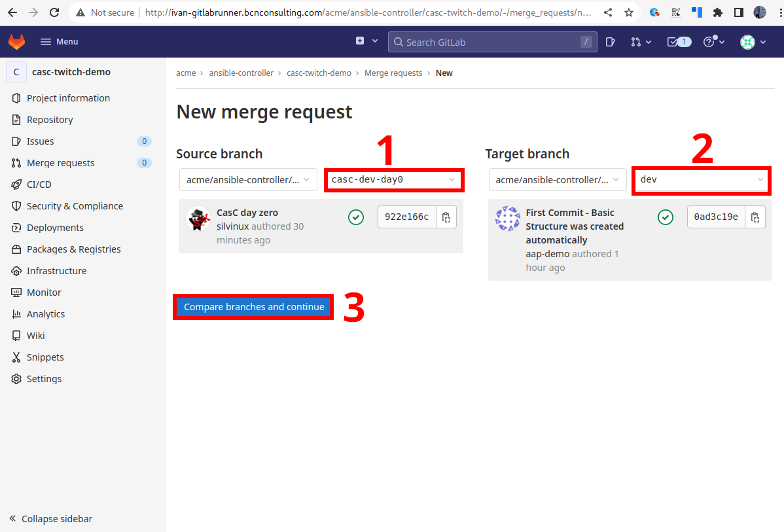
Task: Click casc-twitch-demo breadcrumb link
Action: (x=319, y=73)
